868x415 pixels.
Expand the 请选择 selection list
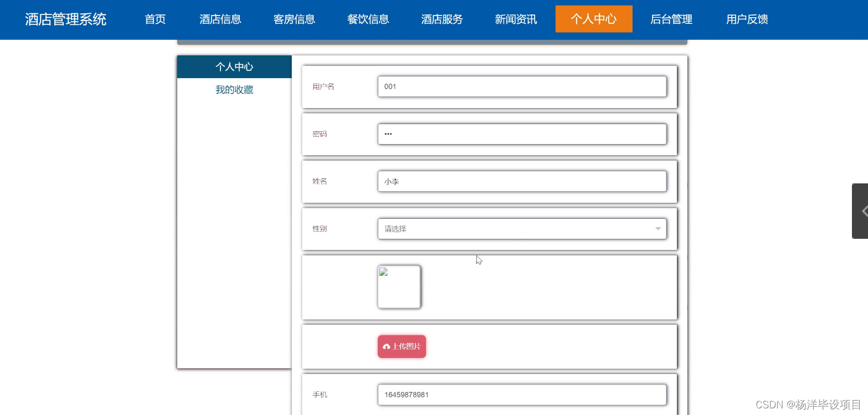point(521,228)
